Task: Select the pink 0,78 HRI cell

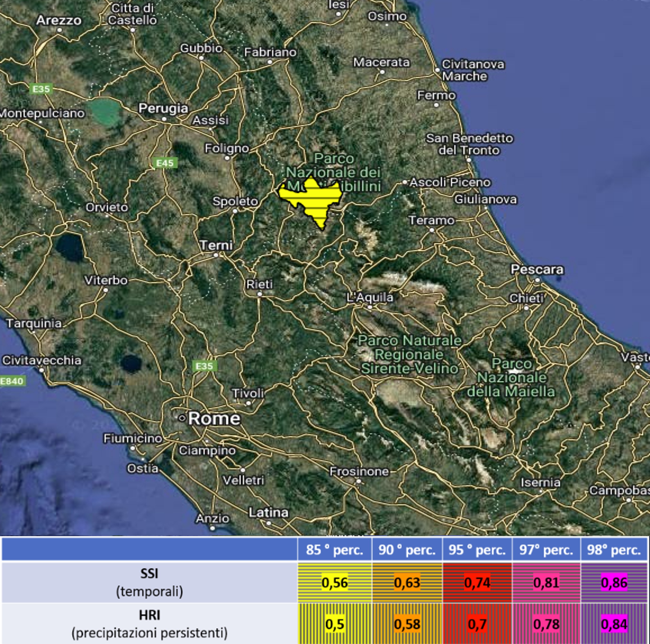Action: click(546, 624)
